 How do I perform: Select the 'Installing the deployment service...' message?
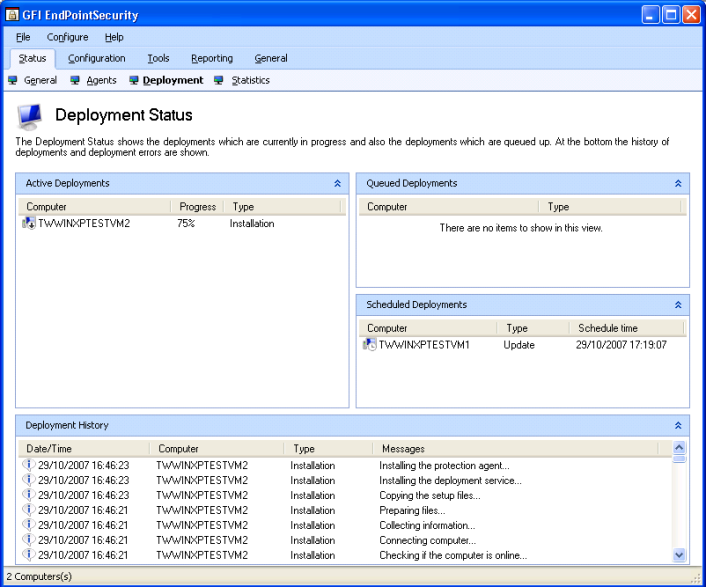click(x=450, y=480)
